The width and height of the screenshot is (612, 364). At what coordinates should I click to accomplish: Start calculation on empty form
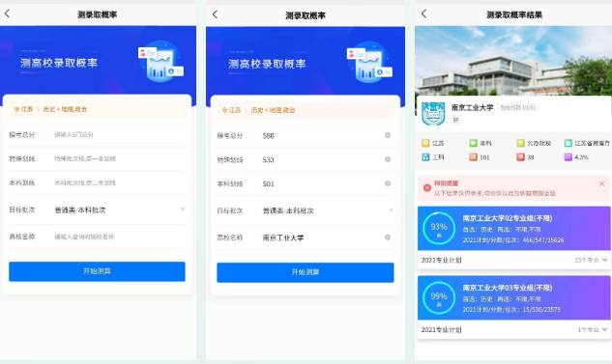[97, 271]
